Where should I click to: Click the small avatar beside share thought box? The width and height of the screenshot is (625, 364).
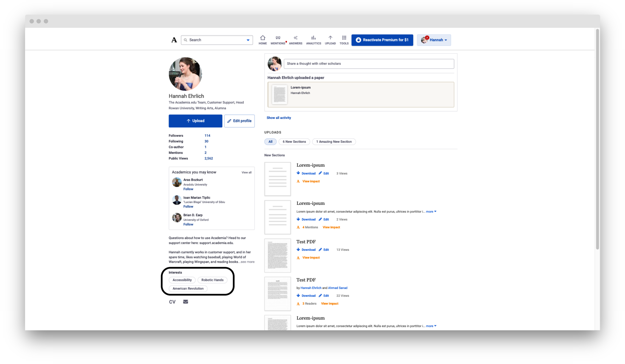(275, 64)
